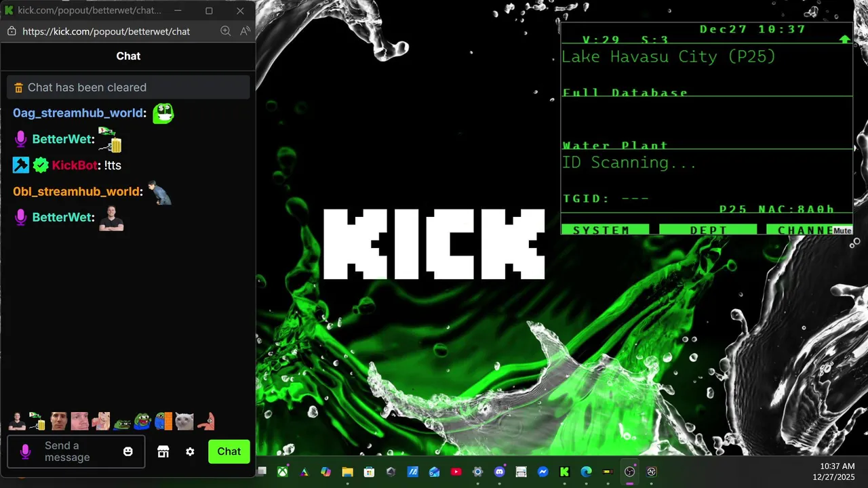Image resolution: width=868 pixels, height=488 pixels.
Task: Open Xbox app from the taskbar
Action: (283, 472)
